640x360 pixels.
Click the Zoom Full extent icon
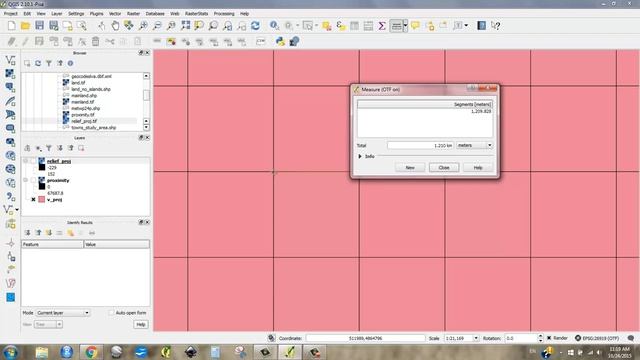[x=185, y=26]
